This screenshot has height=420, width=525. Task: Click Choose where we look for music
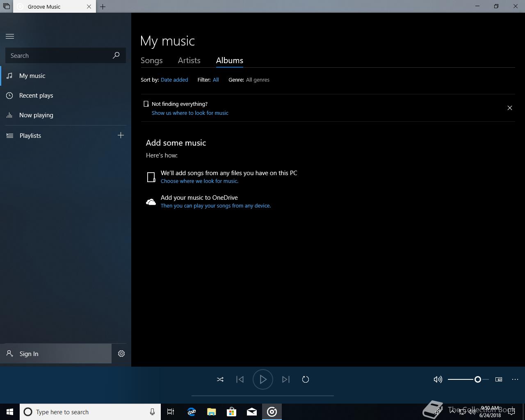199,181
